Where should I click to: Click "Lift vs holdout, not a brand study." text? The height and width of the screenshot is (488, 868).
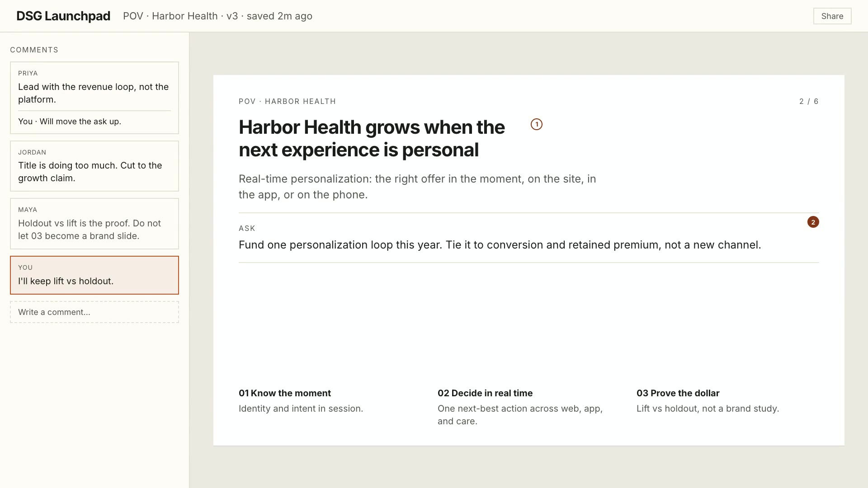pyautogui.click(x=708, y=408)
